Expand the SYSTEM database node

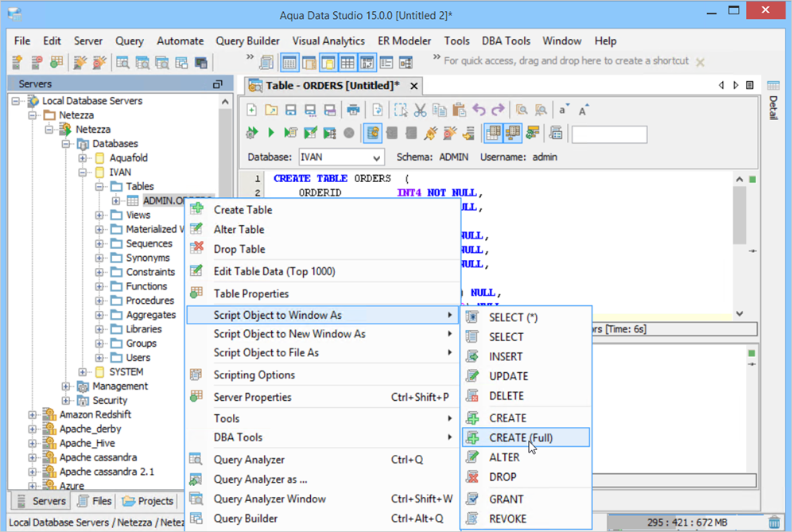[83, 372]
